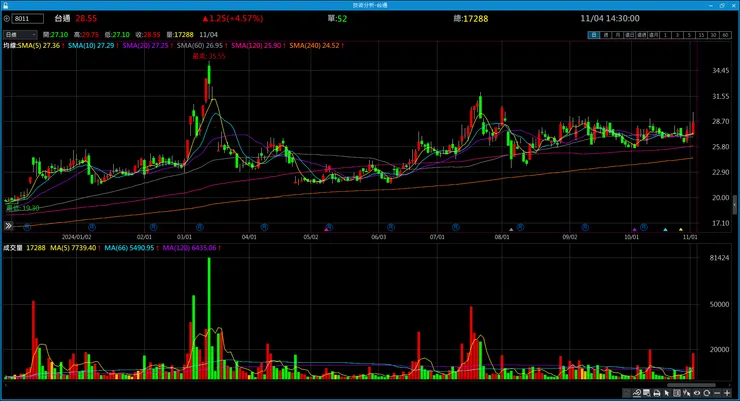Viewport: 740px width, 401px height.
Task: Click the 總:17288 total volume value
Action: click(x=471, y=18)
